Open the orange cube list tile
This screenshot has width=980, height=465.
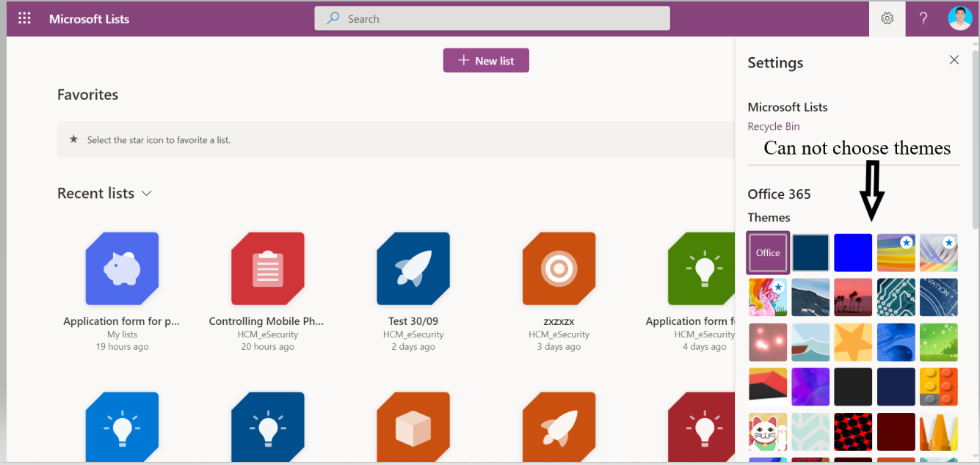point(413,428)
